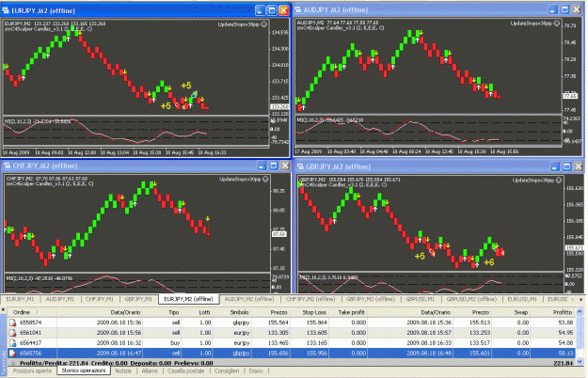Sort history by the Swap column header

[512, 312]
